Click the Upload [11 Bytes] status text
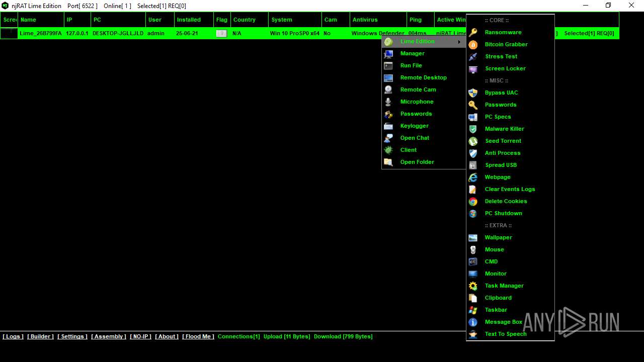Viewport: 644px width, 362px height. coord(287,336)
